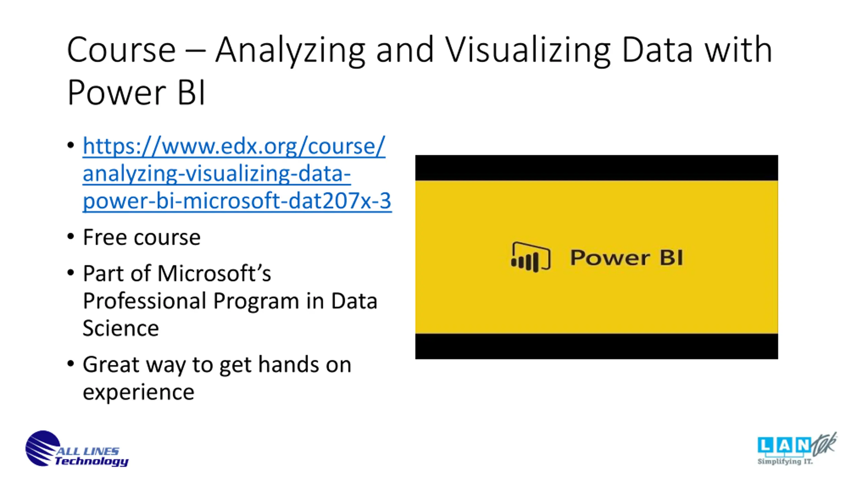Screen dimensions: 868x488
Task: Click the "ALL LINES" text in the logo
Action: [x=87, y=451]
